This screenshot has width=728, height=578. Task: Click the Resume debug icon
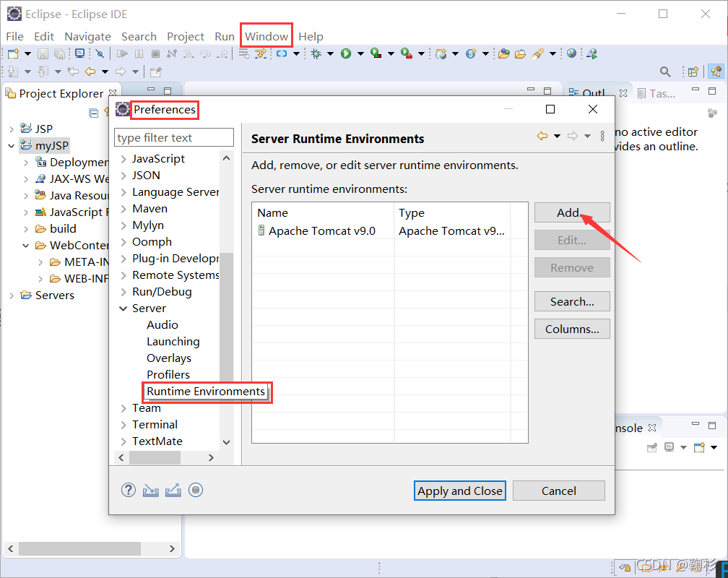[x=122, y=54]
